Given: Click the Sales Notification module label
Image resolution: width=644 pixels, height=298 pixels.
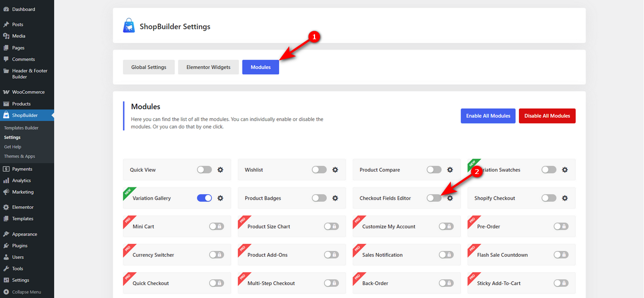Looking at the screenshot, I should point(382,255).
